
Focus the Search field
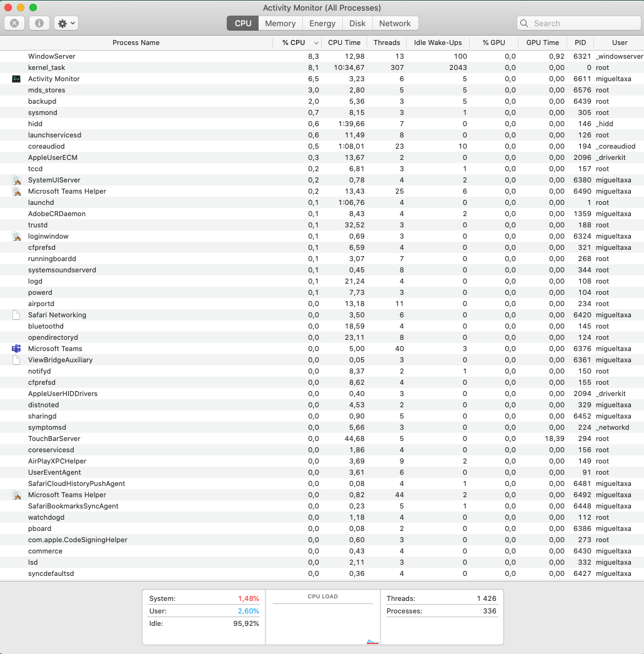tap(579, 23)
